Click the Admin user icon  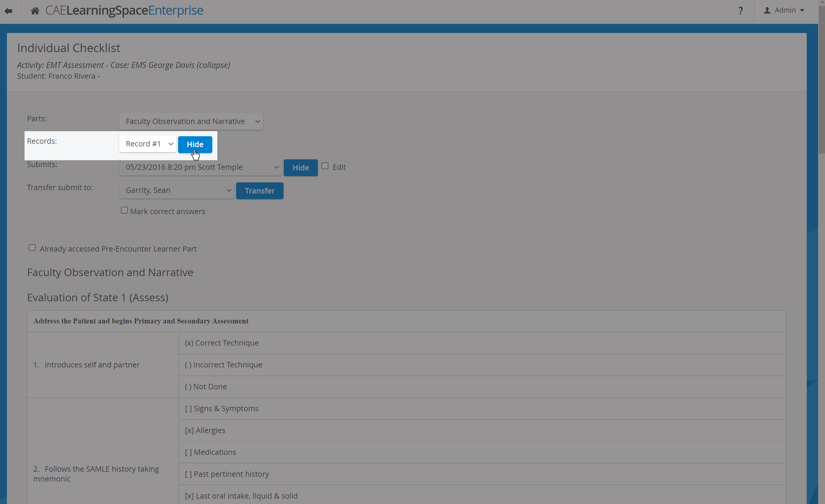tap(767, 10)
